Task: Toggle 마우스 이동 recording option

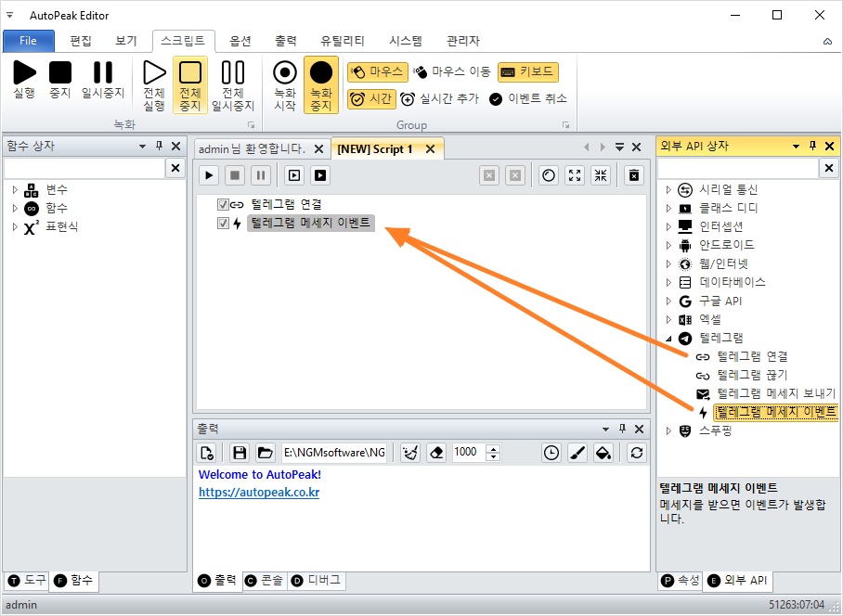Action: click(452, 72)
